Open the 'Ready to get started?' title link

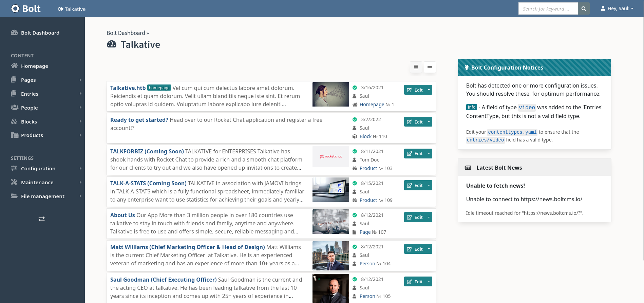click(x=139, y=120)
